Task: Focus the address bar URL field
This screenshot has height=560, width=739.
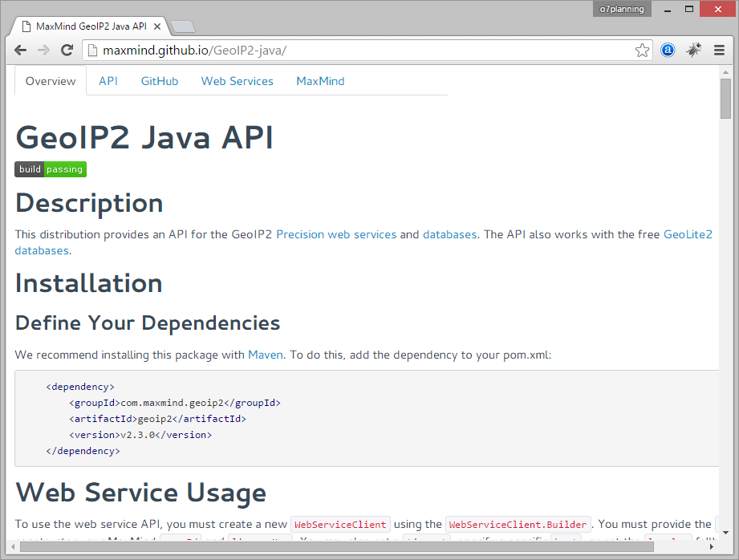Action: pyautogui.click(x=367, y=51)
